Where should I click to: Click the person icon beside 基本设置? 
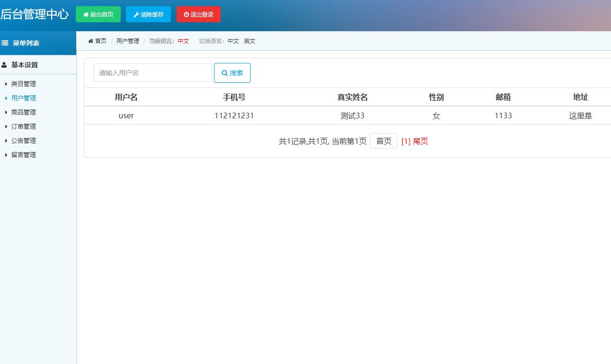pos(5,65)
